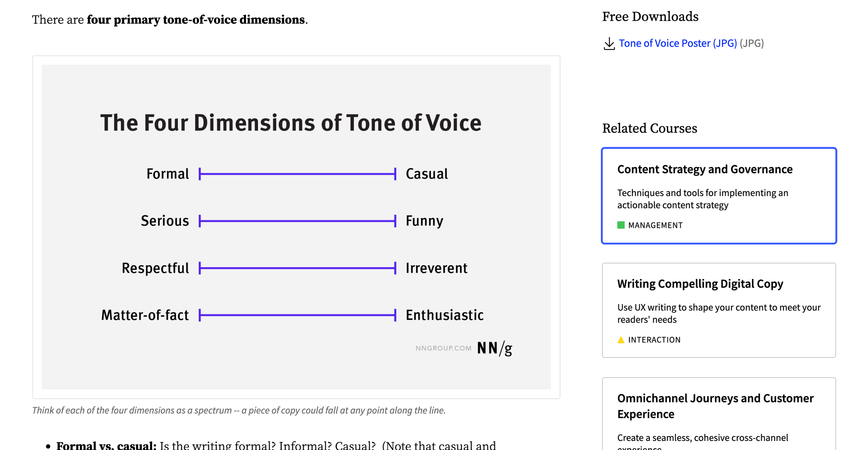Click the MANAGEMENT category label
This screenshot has width=868, height=450.
coord(655,225)
